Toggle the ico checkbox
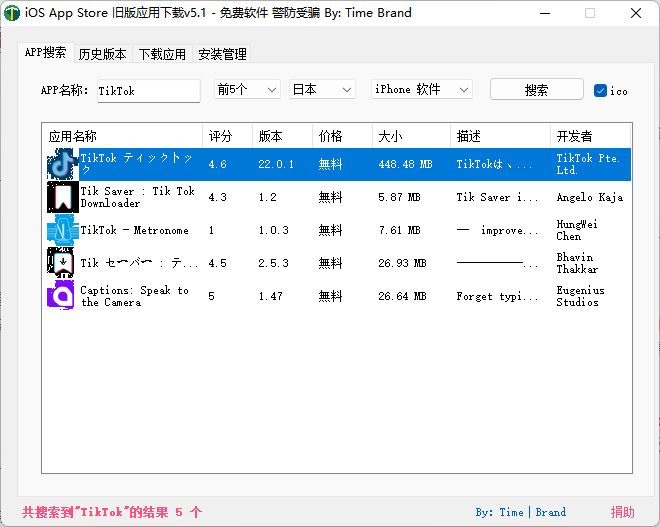Screen dimensions: 660x527 pyautogui.click(x=600, y=90)
